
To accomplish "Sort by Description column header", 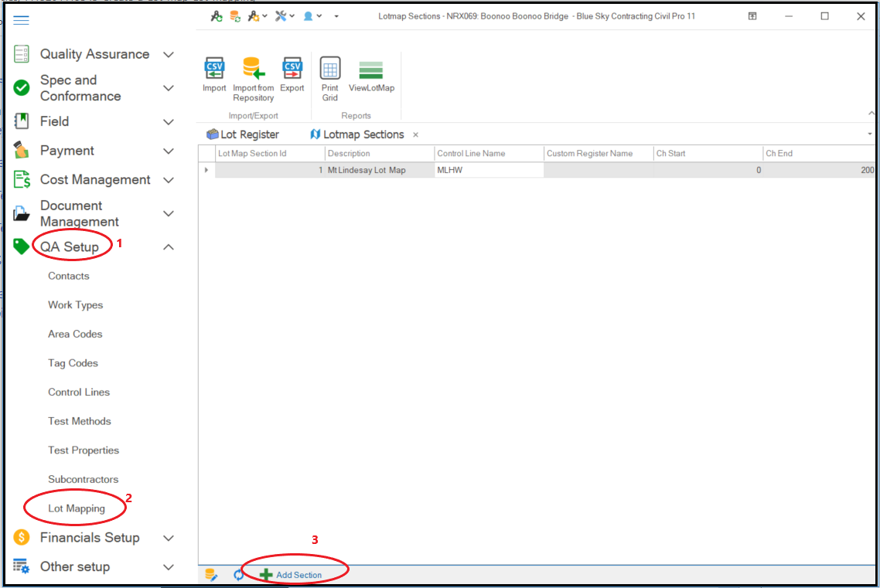I will [379, 153].
